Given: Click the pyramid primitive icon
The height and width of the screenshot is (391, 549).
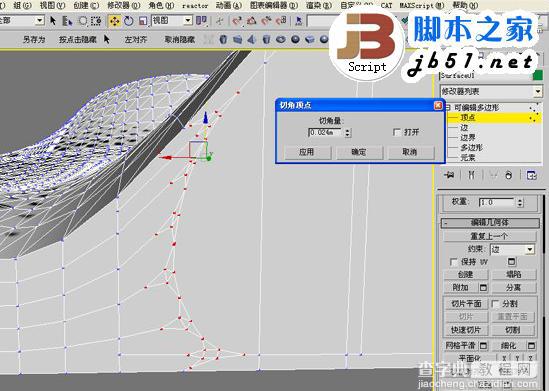Looking at the screenshot, I should [x=252, y=39].
